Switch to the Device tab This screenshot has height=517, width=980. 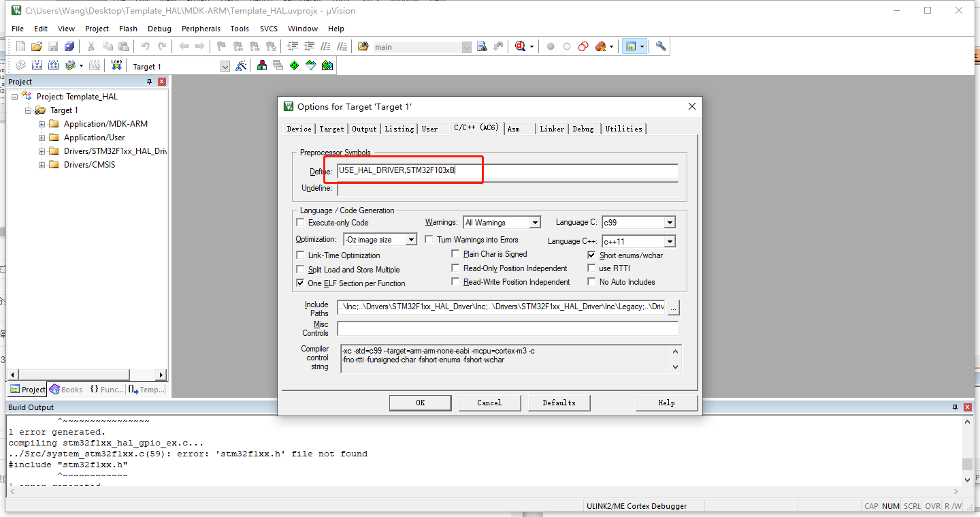point(299,129)
